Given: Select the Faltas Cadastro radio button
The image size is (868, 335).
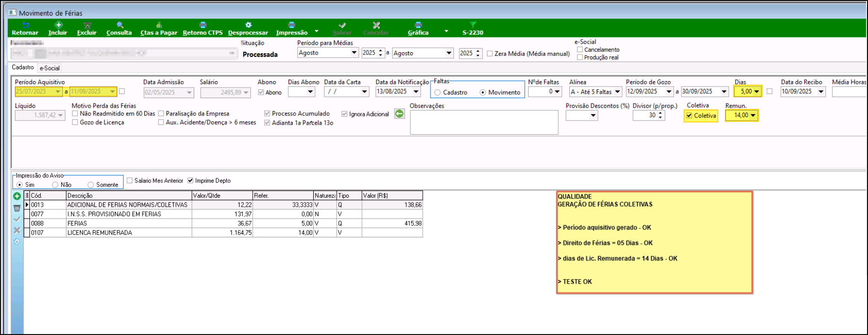Looking at the screenshot, I should (437, 93).
